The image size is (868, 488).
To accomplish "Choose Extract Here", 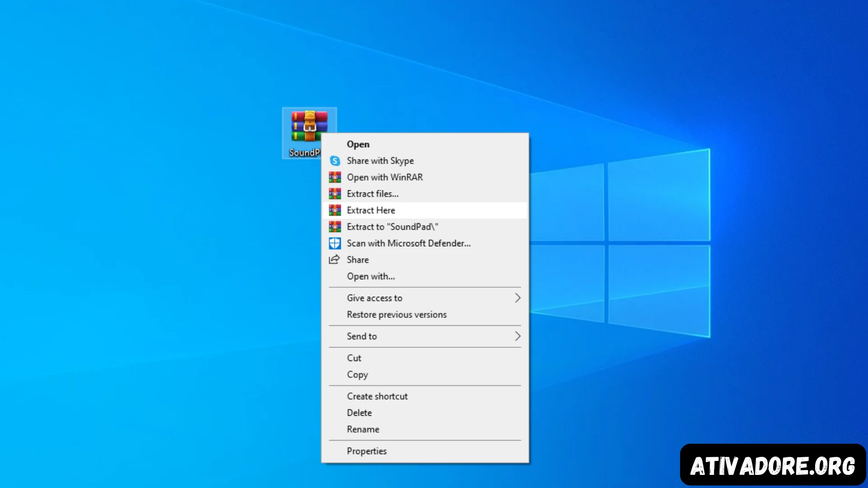I will (425, 210).
